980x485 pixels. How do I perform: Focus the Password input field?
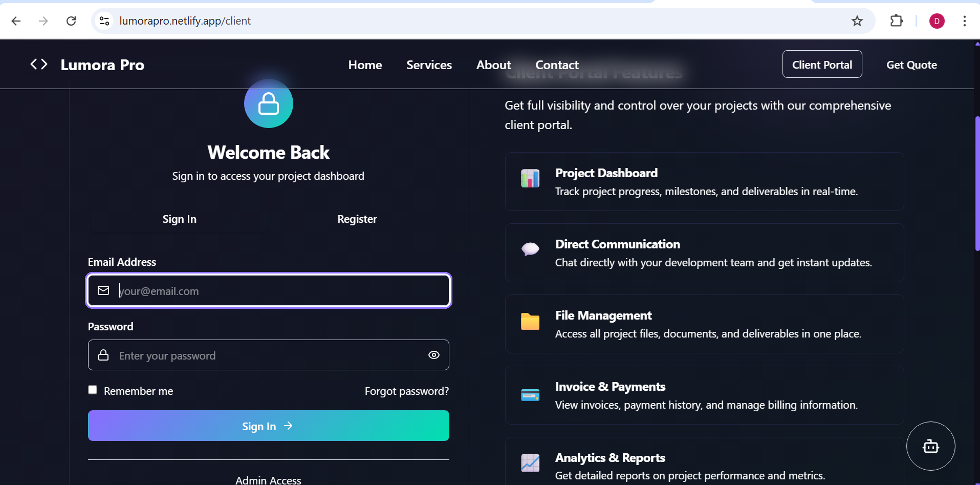point(269,355)
